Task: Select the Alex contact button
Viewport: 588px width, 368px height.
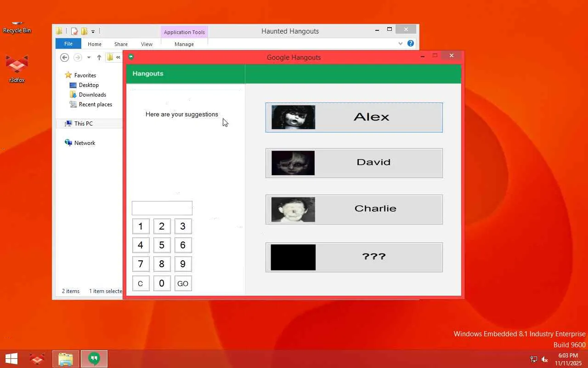Action: tap(354, 117)
